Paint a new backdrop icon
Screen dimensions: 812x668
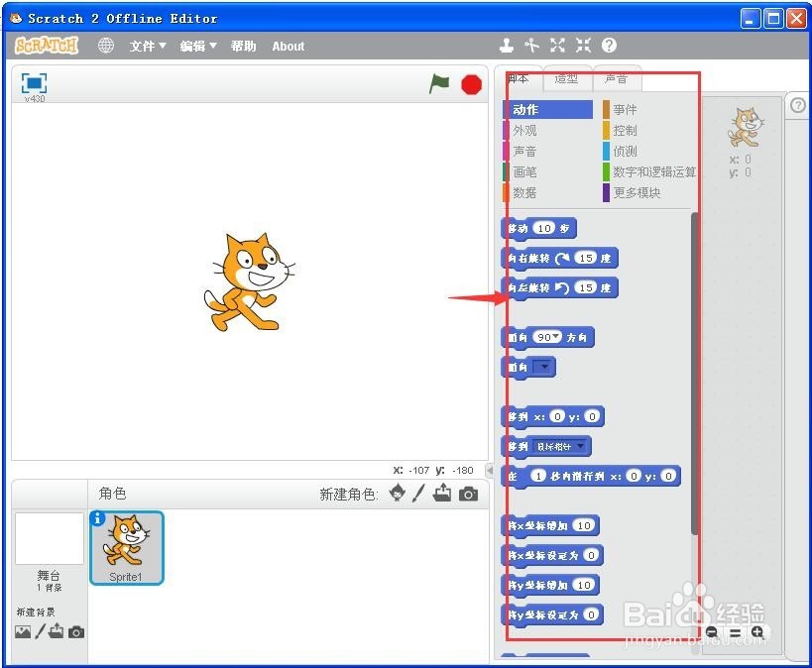click(x=40, y=631)
